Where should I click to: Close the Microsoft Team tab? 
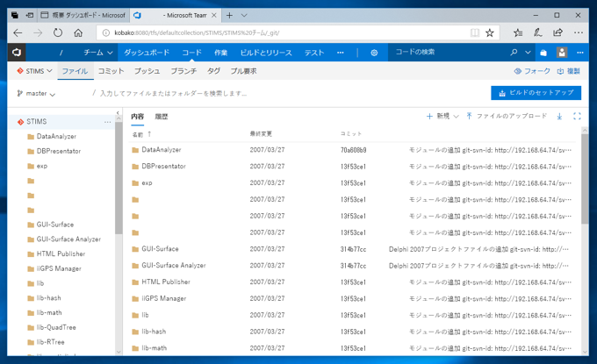pyautogui.click(x=214, y=15)
